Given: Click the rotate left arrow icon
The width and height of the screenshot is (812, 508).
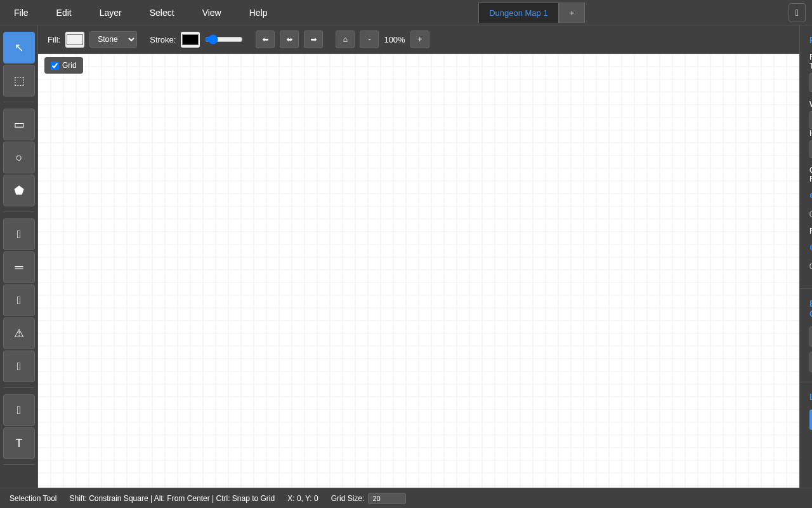Looking at the screenshot, I should click(x=265, y=39).
